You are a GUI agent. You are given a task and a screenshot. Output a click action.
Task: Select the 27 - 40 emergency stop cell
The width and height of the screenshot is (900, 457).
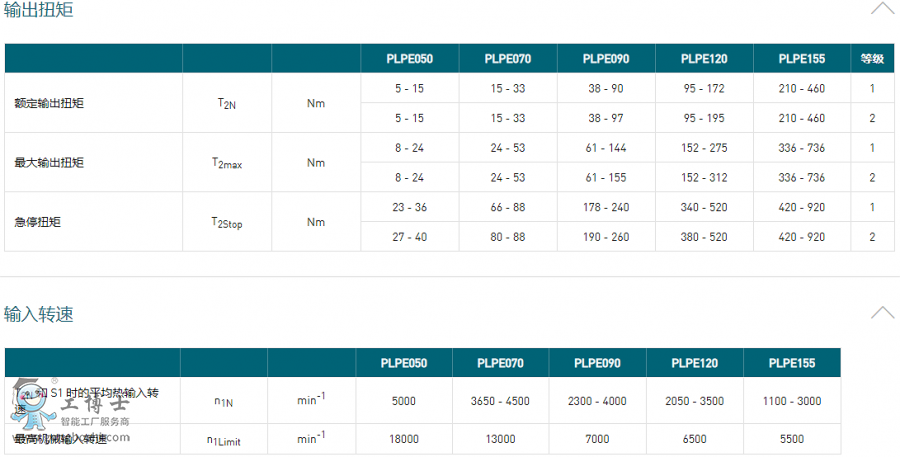409,237
